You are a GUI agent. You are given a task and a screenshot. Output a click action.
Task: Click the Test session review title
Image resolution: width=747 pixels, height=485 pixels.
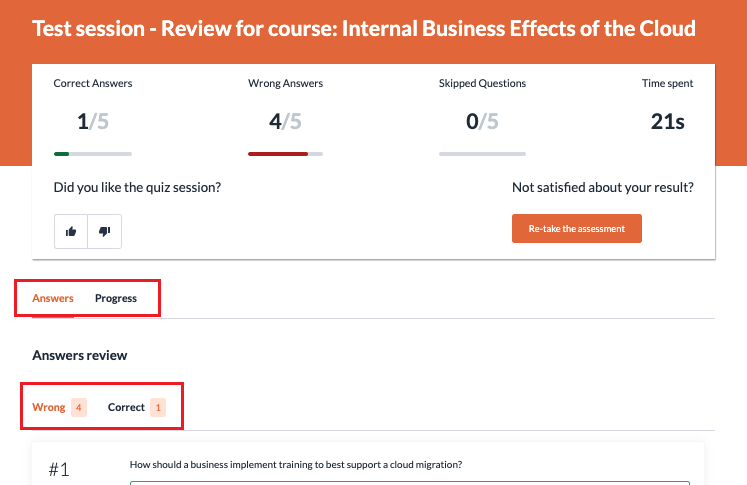(x=364, y=28)
